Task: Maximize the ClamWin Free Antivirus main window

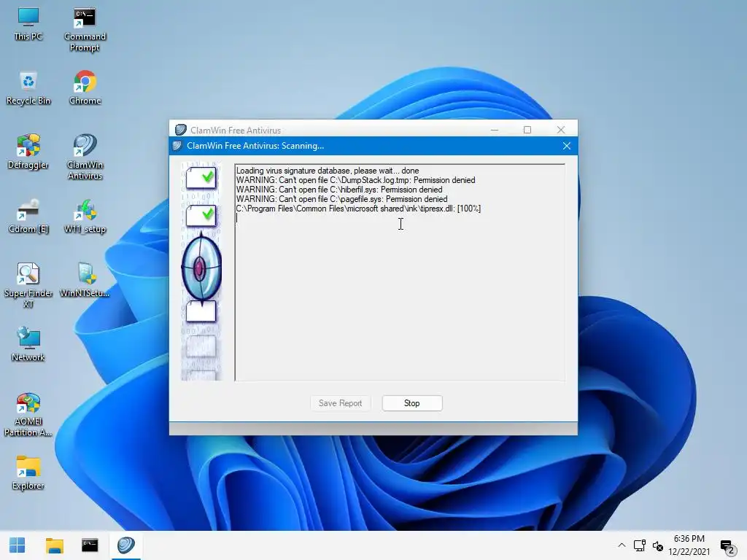Action: point(527,130)
